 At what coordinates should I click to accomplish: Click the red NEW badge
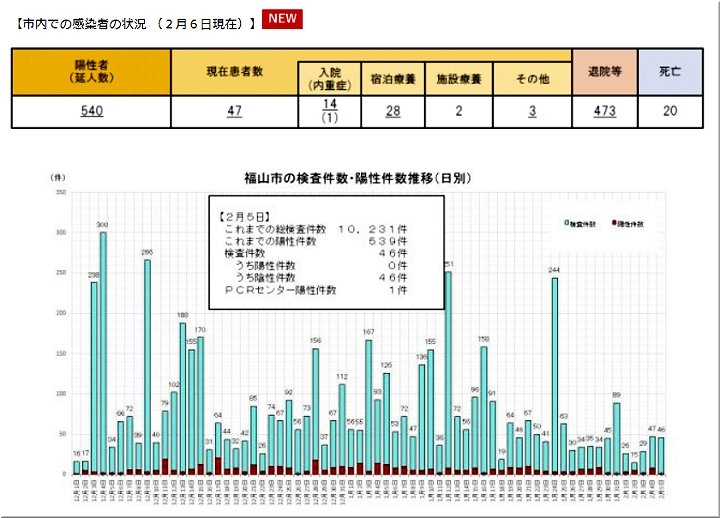(282, 20)
